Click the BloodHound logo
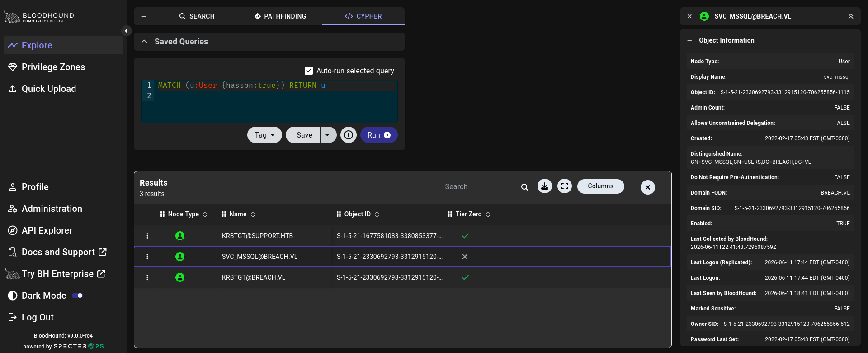The height and width of the screenshot is (353, 868). point(39,17)
